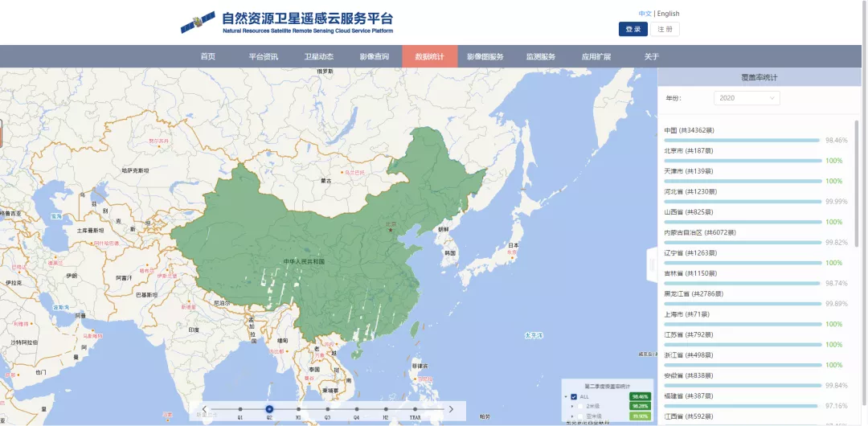Select the Q4 marker on the timeline
This screenshot has width=868, height=426.
point(357,409)
